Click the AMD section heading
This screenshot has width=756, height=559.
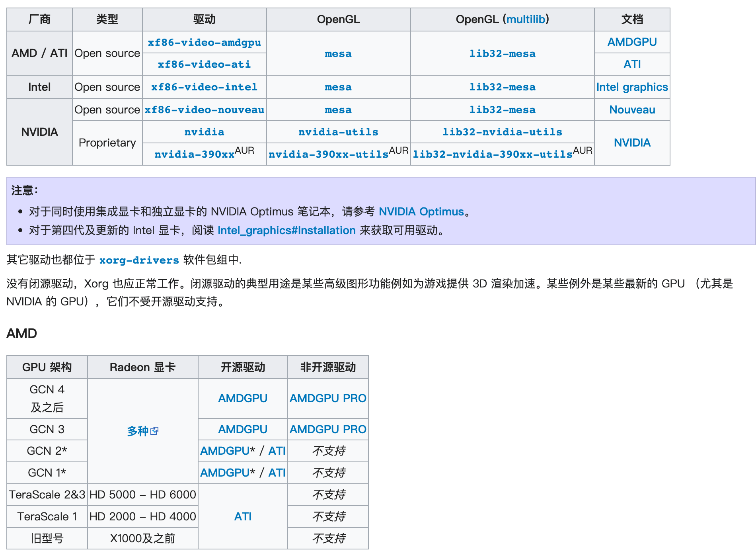pyautogui.click(x=22, y=333)
